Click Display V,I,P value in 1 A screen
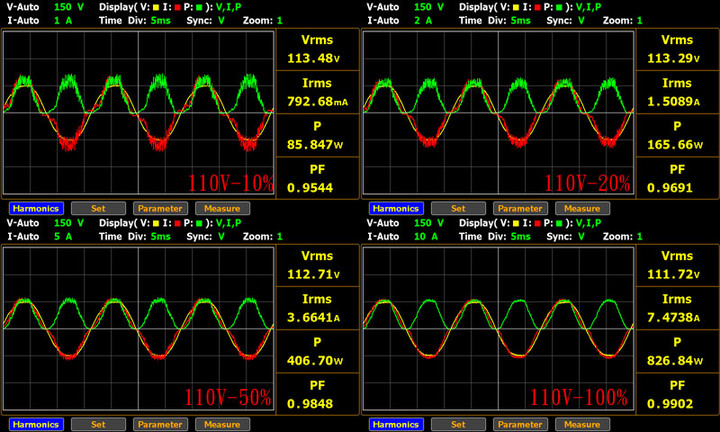The image size is (720, 432). pyautogui.click(x=228, y=7)
